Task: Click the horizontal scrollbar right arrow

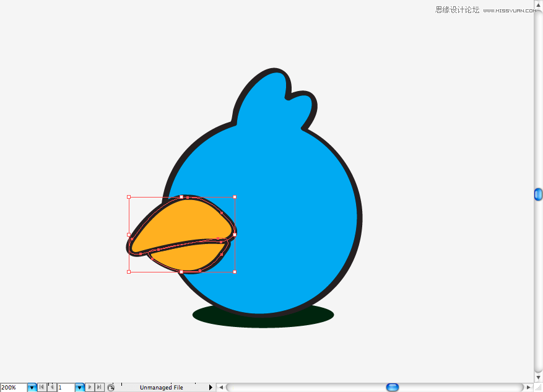Action: [x=529, y=387]
